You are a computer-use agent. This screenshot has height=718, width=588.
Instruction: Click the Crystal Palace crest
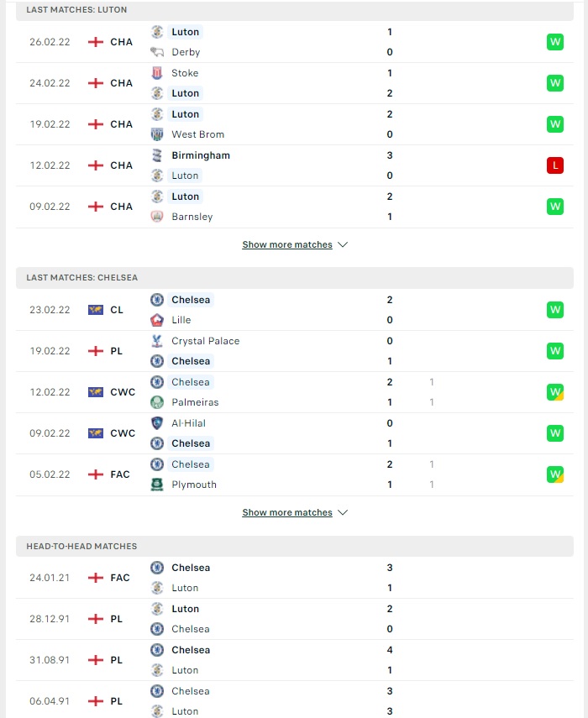click(157, 341)
